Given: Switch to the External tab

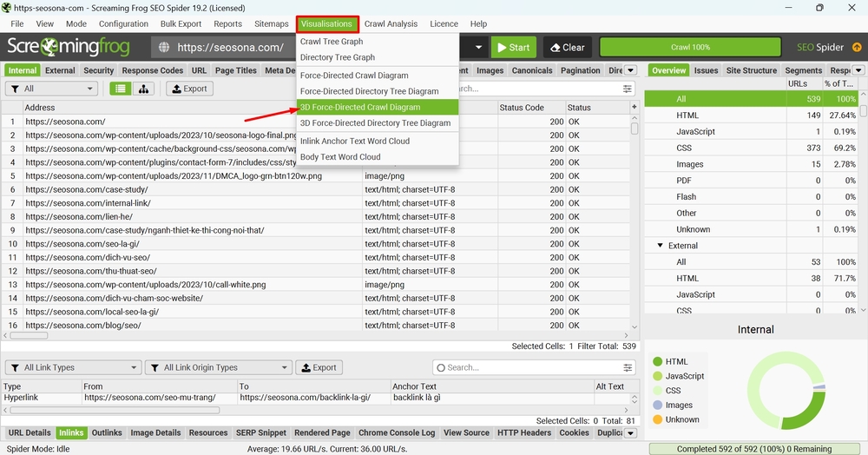Looking at the screenshot, I should (x=60, y=70).
